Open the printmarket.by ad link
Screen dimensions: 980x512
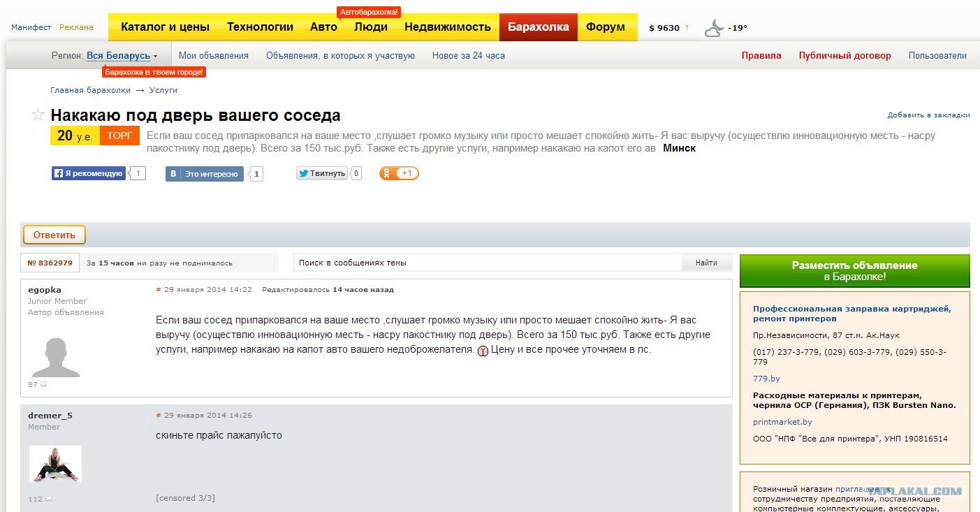(782, 422)
